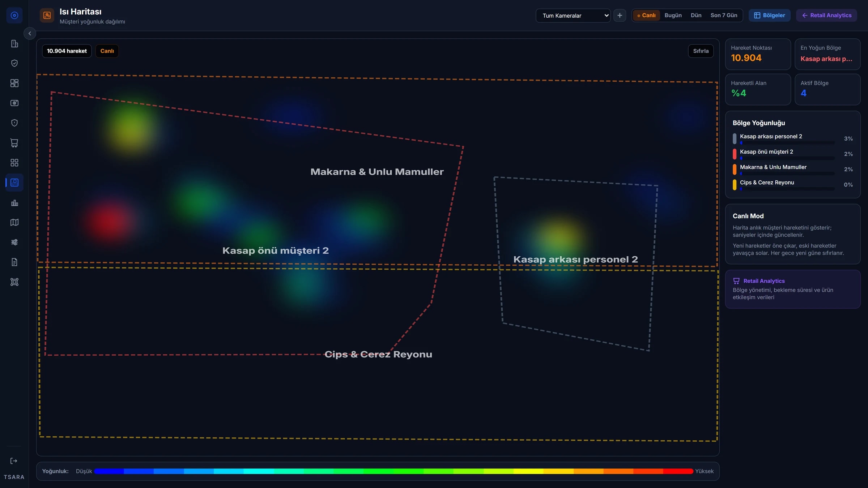Open the folded map icon in sidebar

[x=14, y=222]
